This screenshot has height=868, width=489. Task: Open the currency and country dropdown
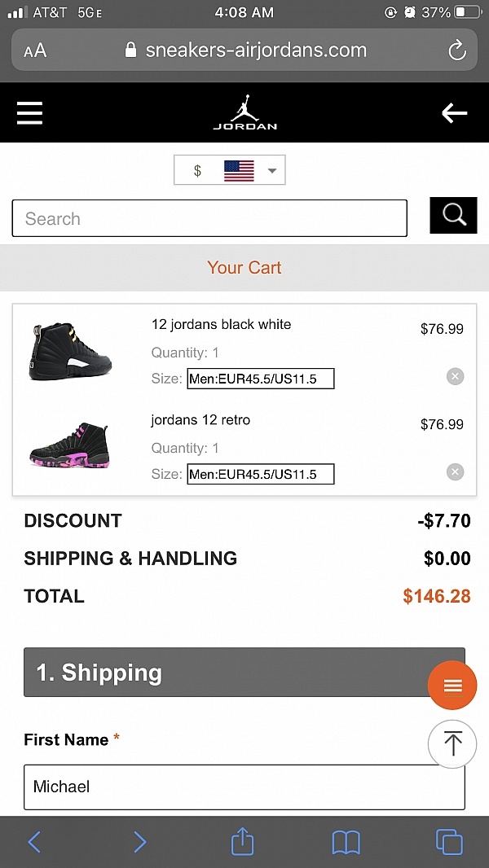(230, 170)
